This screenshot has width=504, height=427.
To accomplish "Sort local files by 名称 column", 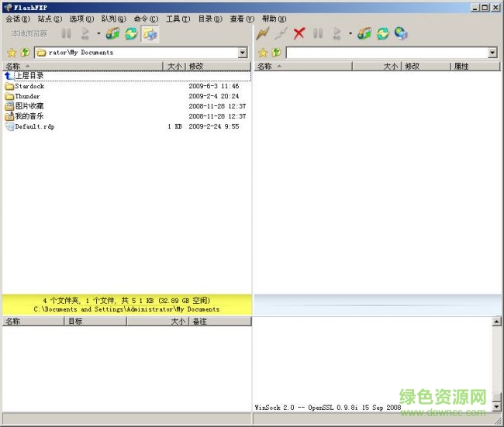I will pyautogui.click(x=83, y=67).
